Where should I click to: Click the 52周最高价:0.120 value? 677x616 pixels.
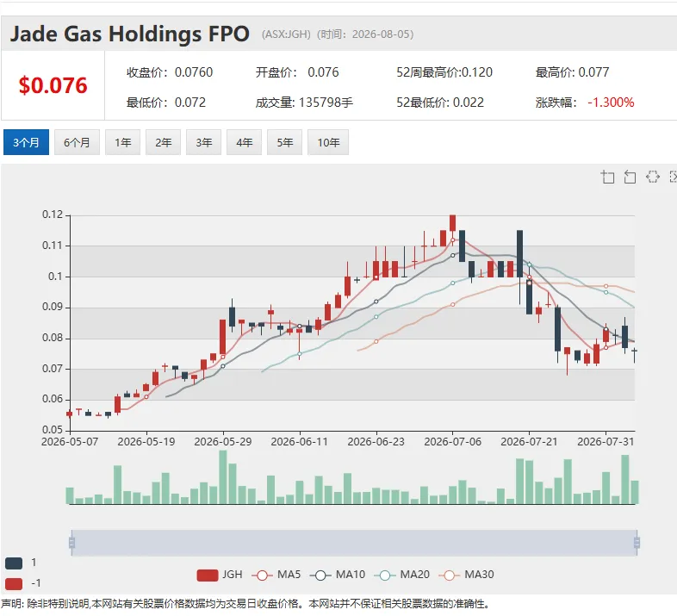[x=444, y=72]
